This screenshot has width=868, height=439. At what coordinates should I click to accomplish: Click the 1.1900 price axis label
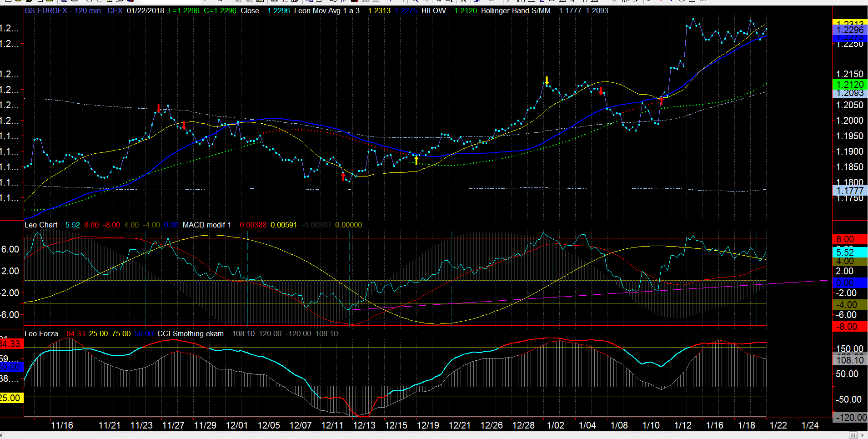coord(850,151)
